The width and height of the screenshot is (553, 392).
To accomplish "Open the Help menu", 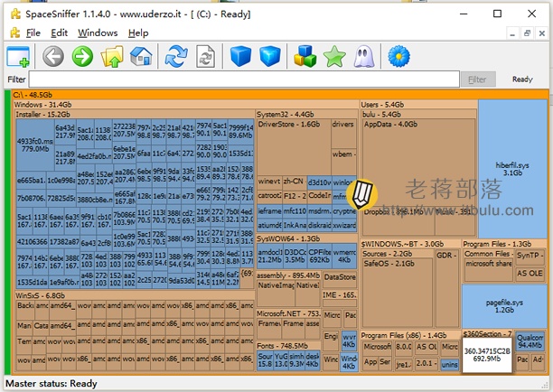I will click(138, 33).
